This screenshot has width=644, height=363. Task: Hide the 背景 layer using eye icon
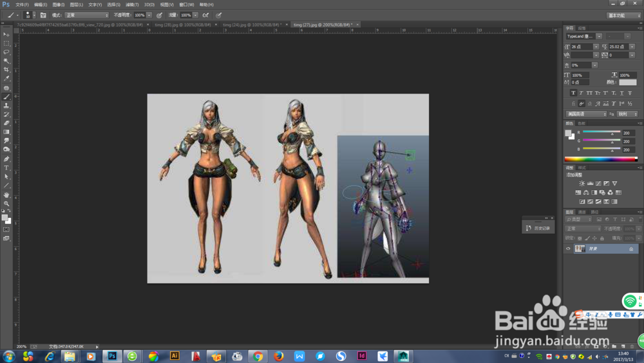(x=568, y=249)
